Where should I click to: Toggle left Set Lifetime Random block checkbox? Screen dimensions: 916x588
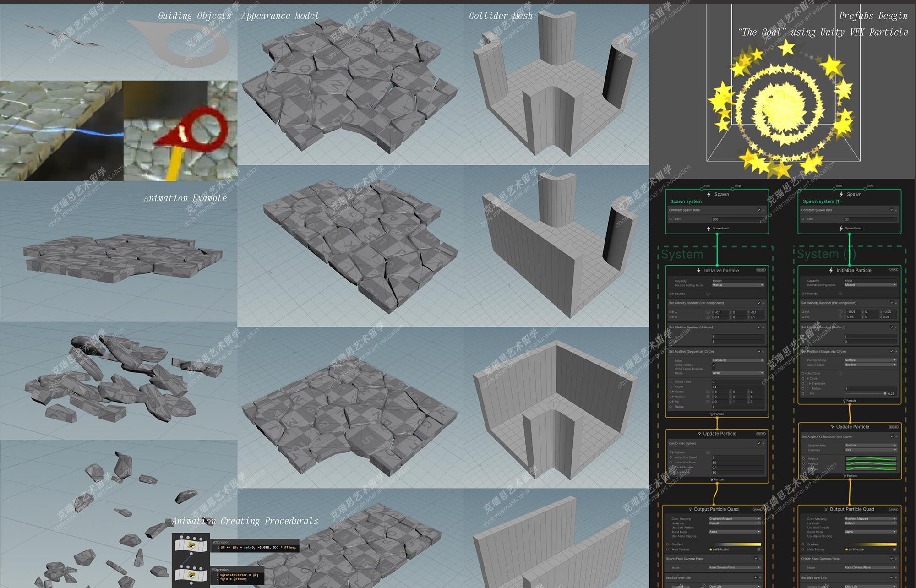759,327
